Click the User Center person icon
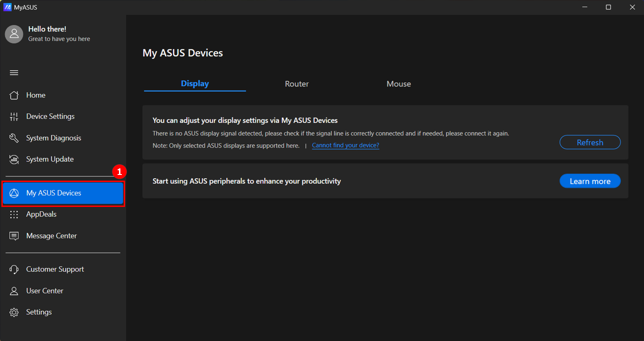The height and width of the screenshot is (341, 644). tap(14, 291)
